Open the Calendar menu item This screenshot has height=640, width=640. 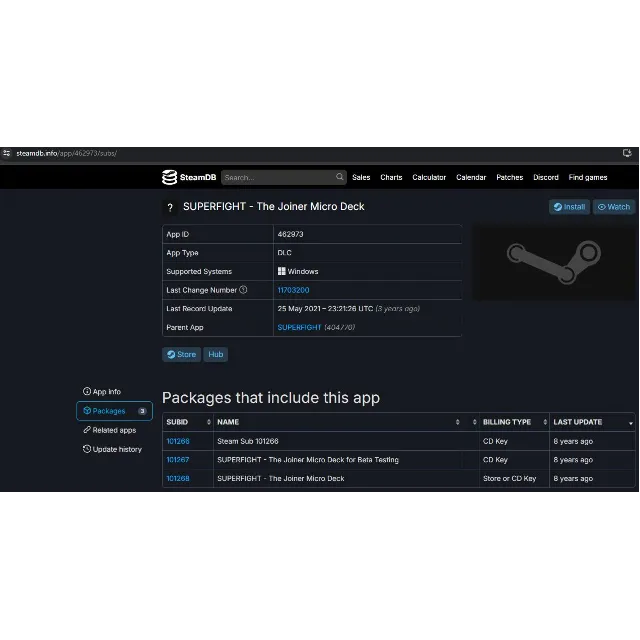pyautogui.click(x=471, y=178)
